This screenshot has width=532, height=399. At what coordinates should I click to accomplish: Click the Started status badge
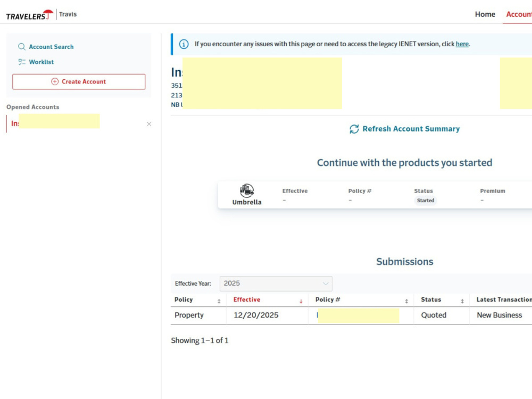pos(425,200)
